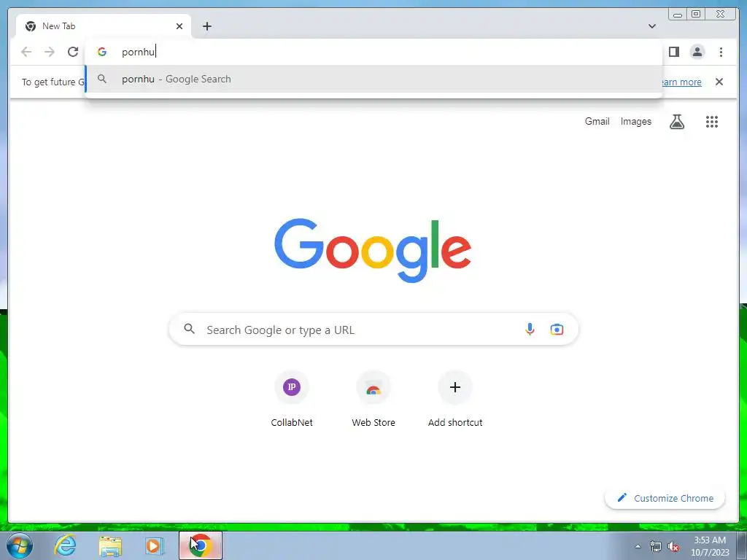Image resolution: width=747 pixels, height=560 pixels.
Task: Click the network tray icon
Action: pyautogui.click(x=656, y=546)
